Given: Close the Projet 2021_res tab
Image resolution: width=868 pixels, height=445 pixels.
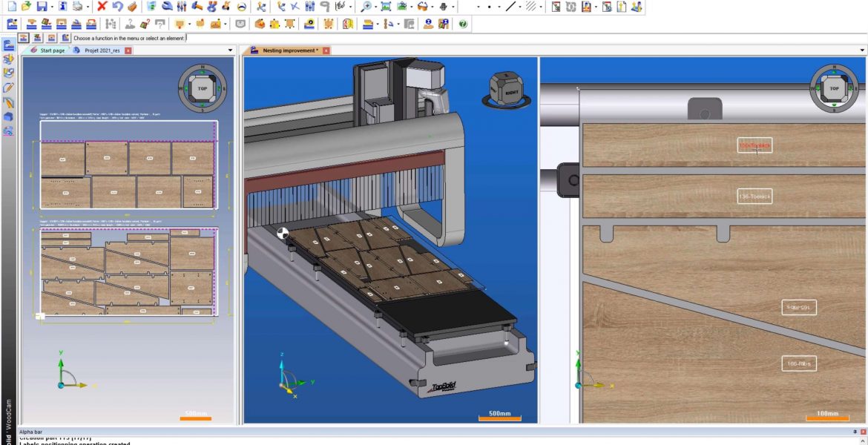Looking at the screenshot, I should tap(128, 50).
